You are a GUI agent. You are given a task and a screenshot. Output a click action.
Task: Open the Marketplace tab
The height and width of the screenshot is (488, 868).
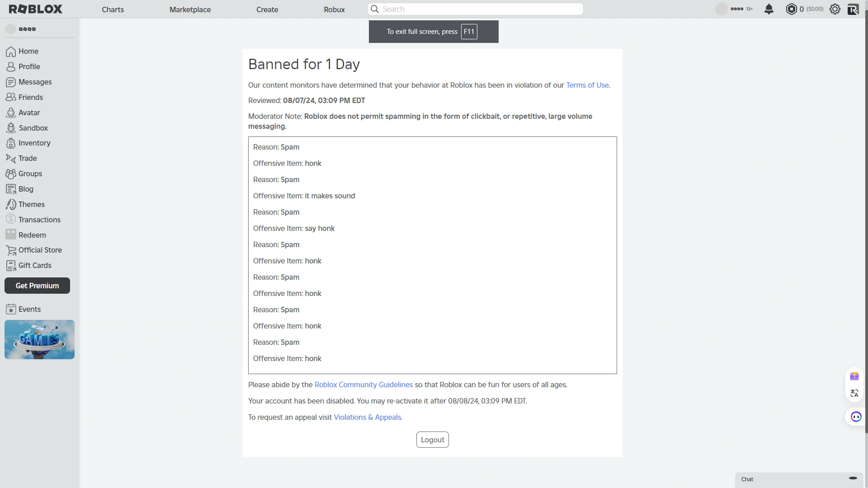click(x=190, y=9)
